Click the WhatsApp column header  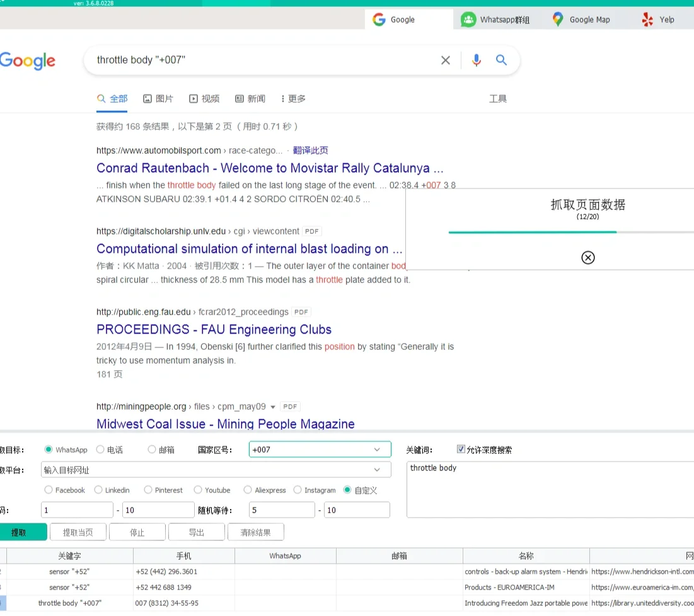coord(285,555)
